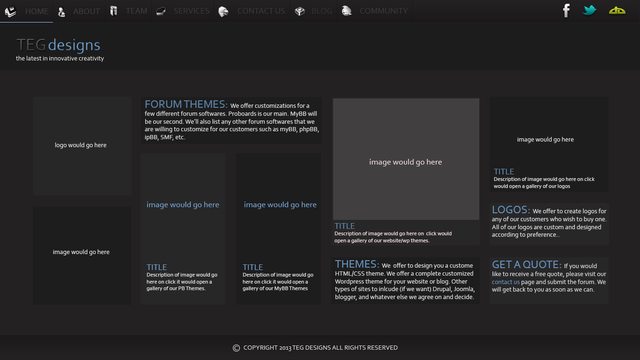Screen dimensions: 640x360
Task: Click the FORUM THEMES heading
Action: point(186,104)
